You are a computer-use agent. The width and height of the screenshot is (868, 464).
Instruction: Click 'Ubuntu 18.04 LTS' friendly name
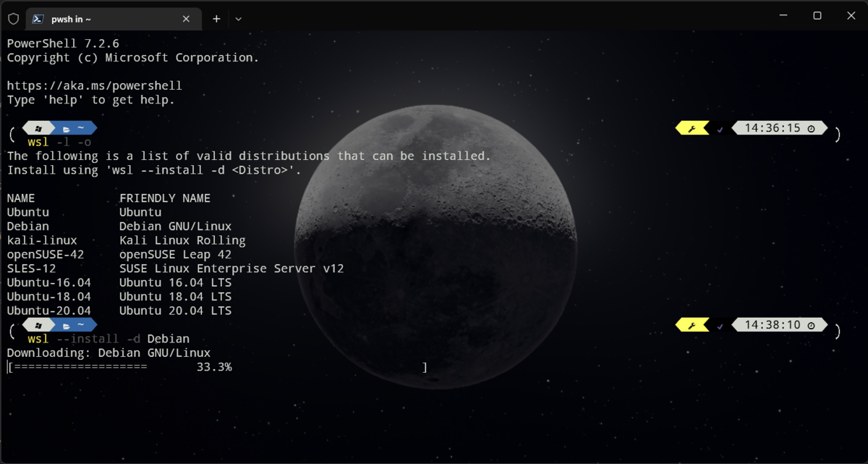175,297
